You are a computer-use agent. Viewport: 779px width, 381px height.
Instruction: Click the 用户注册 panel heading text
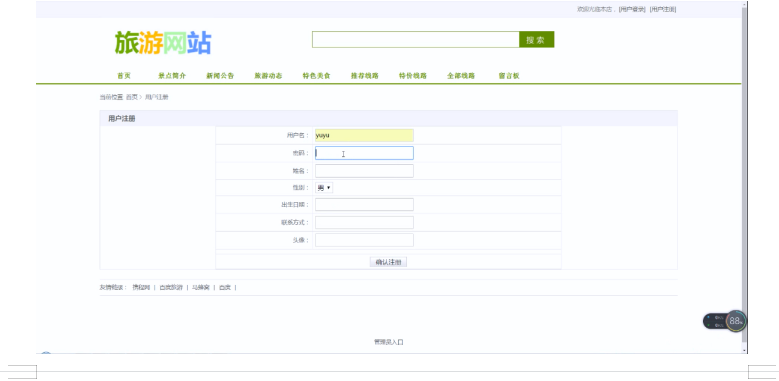[122, 119]
